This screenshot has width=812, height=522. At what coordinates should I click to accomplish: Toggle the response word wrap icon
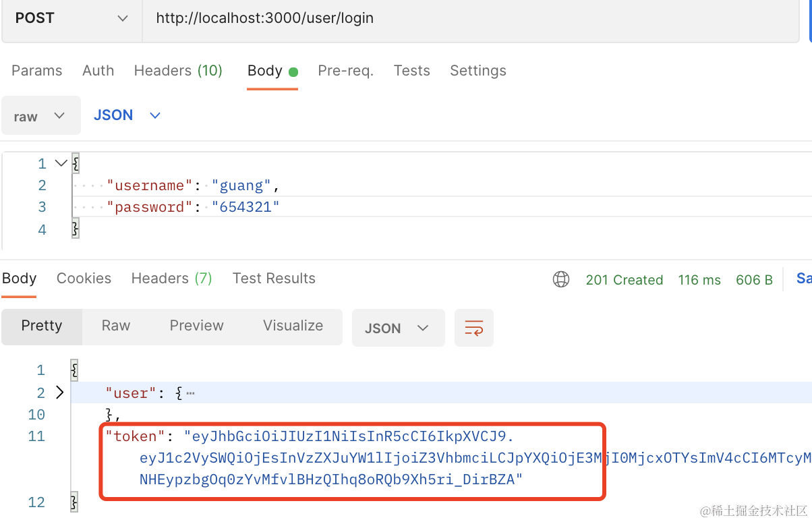coord(474,328)
